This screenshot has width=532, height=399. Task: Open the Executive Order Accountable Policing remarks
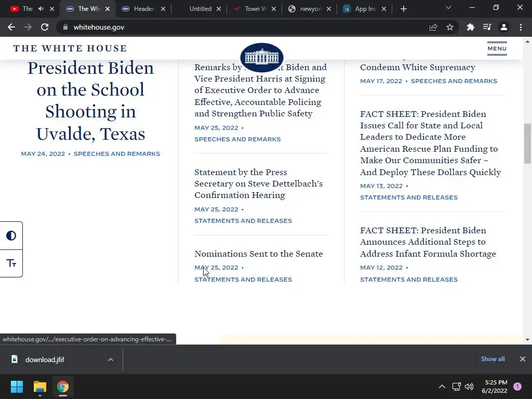(x=260, y=90)
